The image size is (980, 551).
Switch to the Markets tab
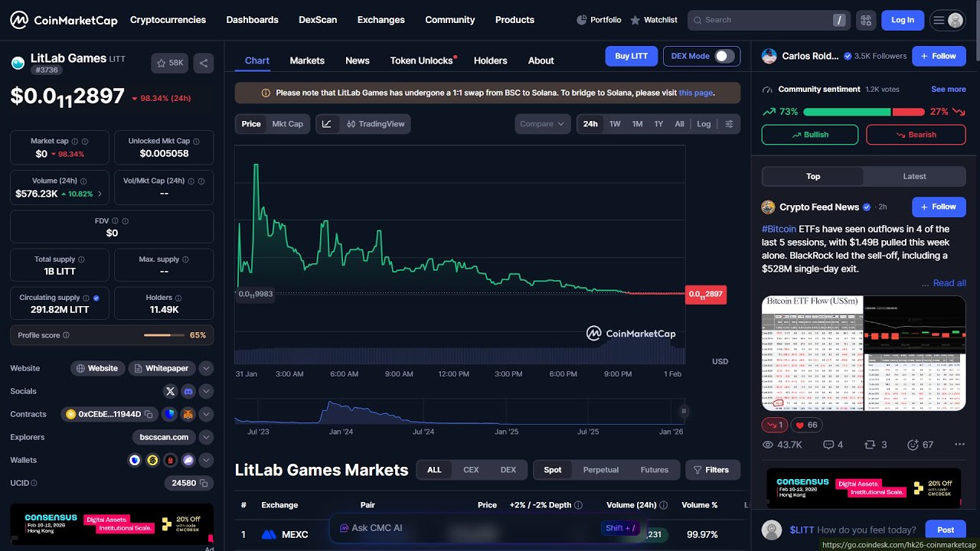pyautogui.click(x=307, y=60)
